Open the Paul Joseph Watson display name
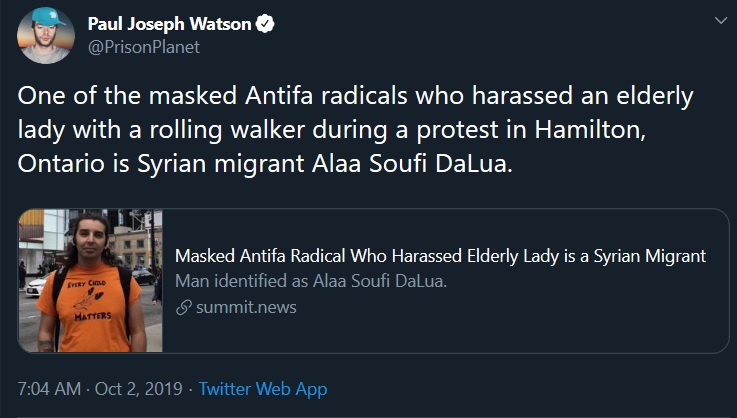The image size is (737, 418). tap(171, 24)
